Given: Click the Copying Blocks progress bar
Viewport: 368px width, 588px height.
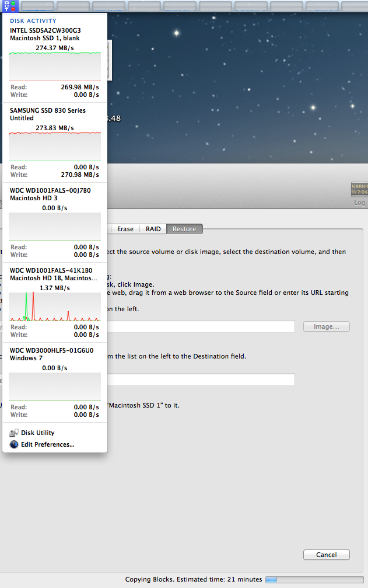Looking at the screenshot, I should tap(314, 580).
